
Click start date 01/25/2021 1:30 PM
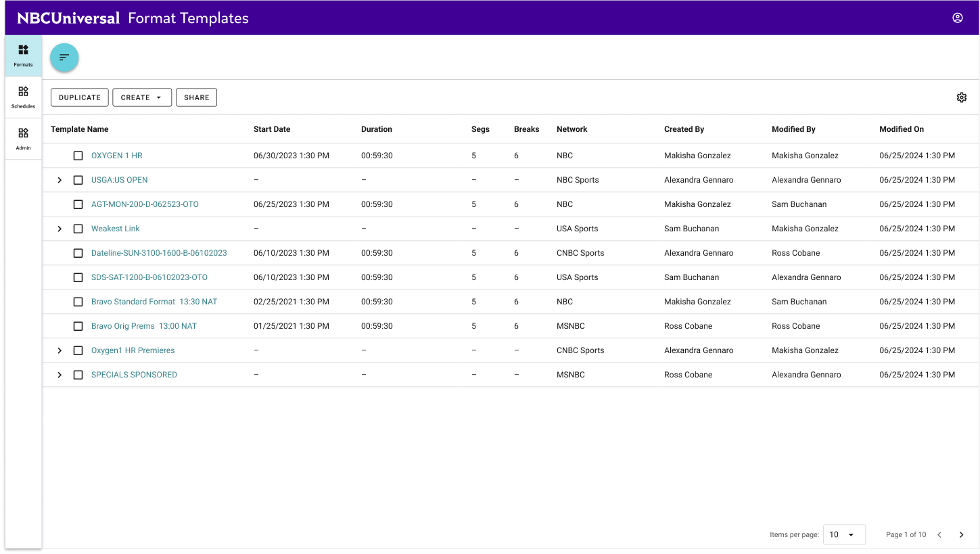(x=291, y=326)
